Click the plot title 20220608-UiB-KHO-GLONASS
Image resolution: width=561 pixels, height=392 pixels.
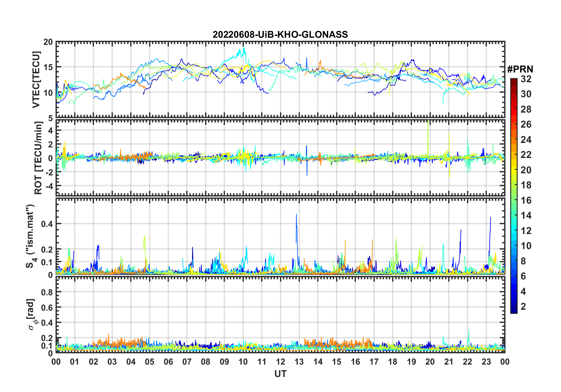280,34
